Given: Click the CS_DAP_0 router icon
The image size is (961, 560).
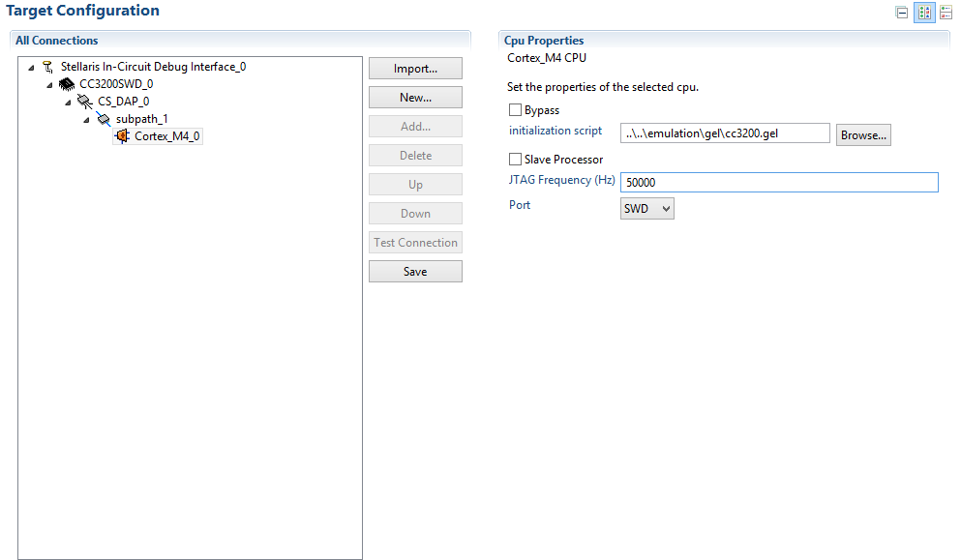Looking at the screenshot, I should [84, 102].
